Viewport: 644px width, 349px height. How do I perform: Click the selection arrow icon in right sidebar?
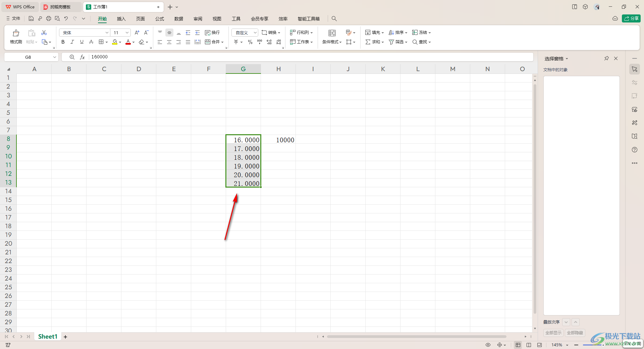(635, 69)
